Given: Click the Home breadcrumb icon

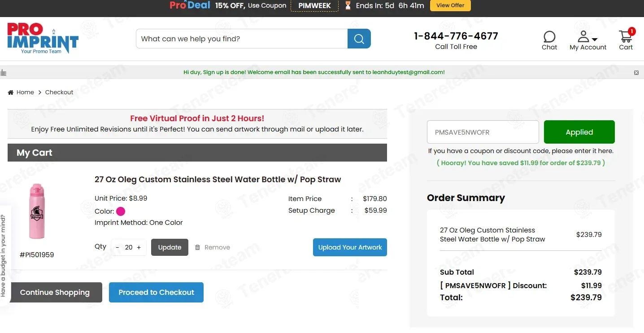Looking at the screenshot, I should point(11,92).
